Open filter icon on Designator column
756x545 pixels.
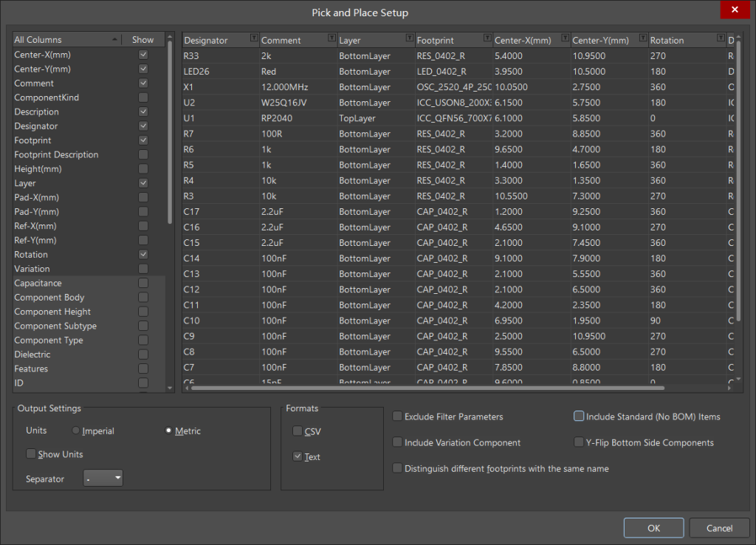[254, 38]
